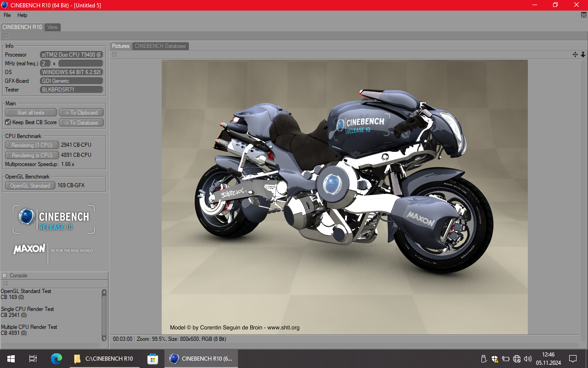Open Microsoft Edge from the taskbar
This screenshot has height=368, width=588.
click(x=56, y=359)
